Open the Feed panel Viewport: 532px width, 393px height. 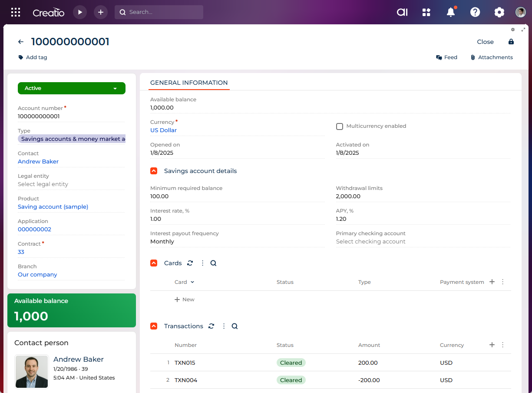[x=447, y=57]
